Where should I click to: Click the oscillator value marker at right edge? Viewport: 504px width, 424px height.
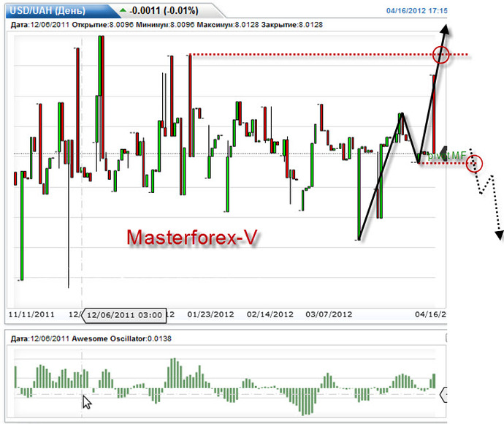coord(443,395)
